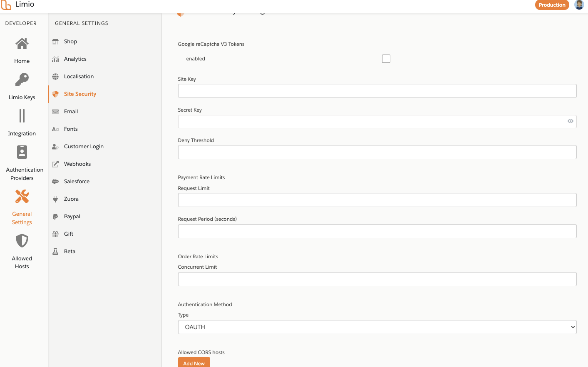Screen dimensions: 588x367
Task: Select the Salesforce settings item
Action: (77, 182)
